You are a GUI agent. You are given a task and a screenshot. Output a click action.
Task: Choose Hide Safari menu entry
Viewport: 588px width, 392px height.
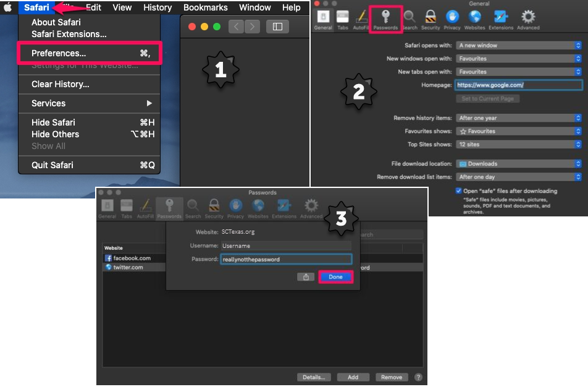[x=89, y=122]
